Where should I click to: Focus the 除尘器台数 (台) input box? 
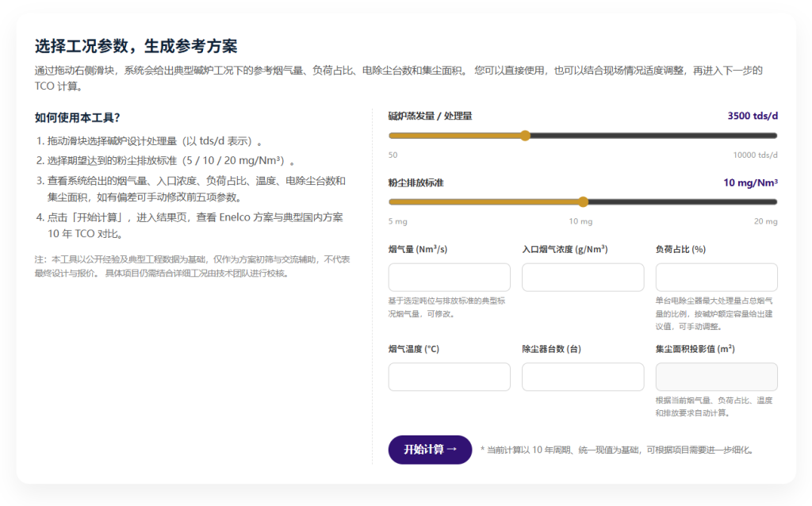click(x=582, y=377)
